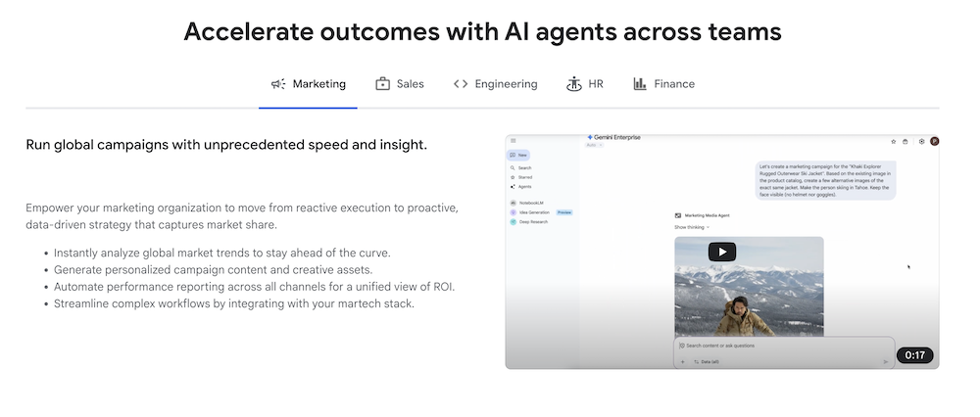Click the hamburger menu icon in Gemini sidebar
Screen dimensions: 980x417
(513, 141)
